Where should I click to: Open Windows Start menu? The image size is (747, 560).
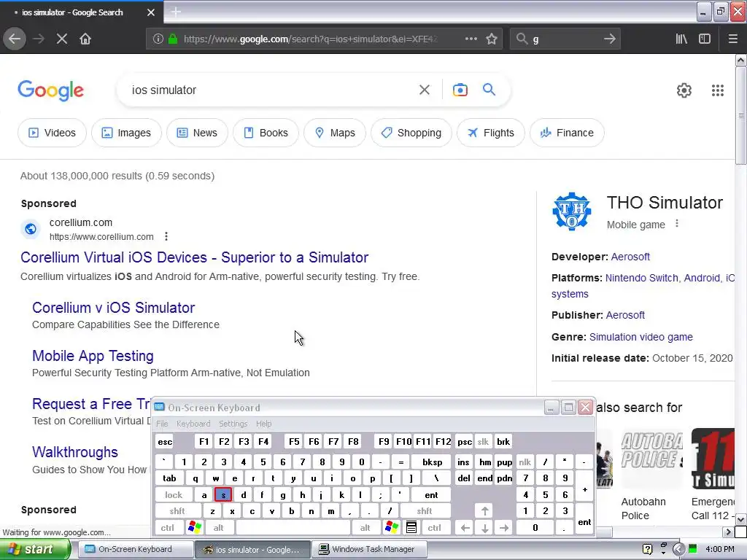(x=34, y=549)
